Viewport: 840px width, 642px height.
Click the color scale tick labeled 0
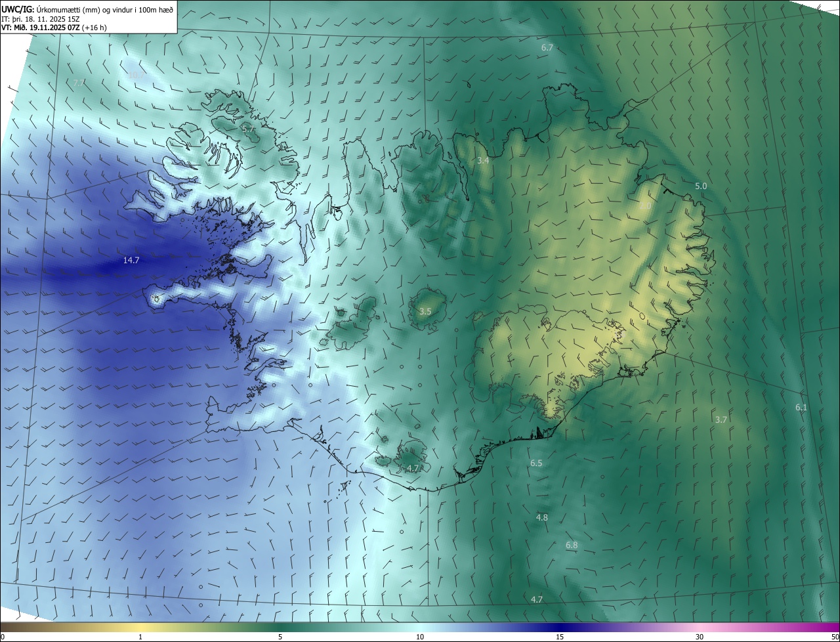click(x=3, y=637)
